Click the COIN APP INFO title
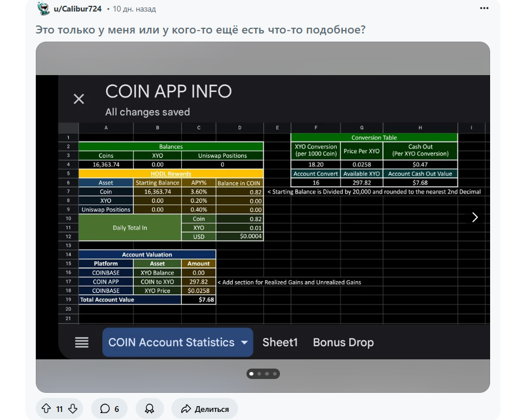Screen dimensions: 508x420 (x=169, y=91)
